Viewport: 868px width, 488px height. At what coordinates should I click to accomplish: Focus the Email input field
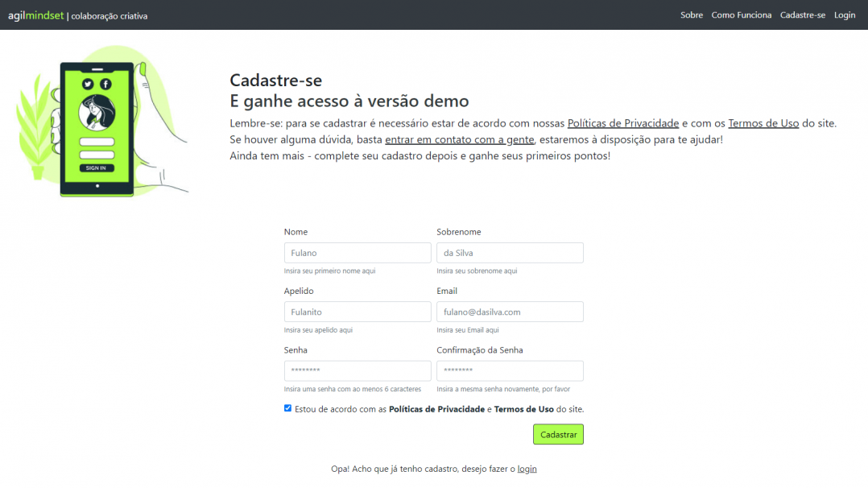tap(510, 312)
